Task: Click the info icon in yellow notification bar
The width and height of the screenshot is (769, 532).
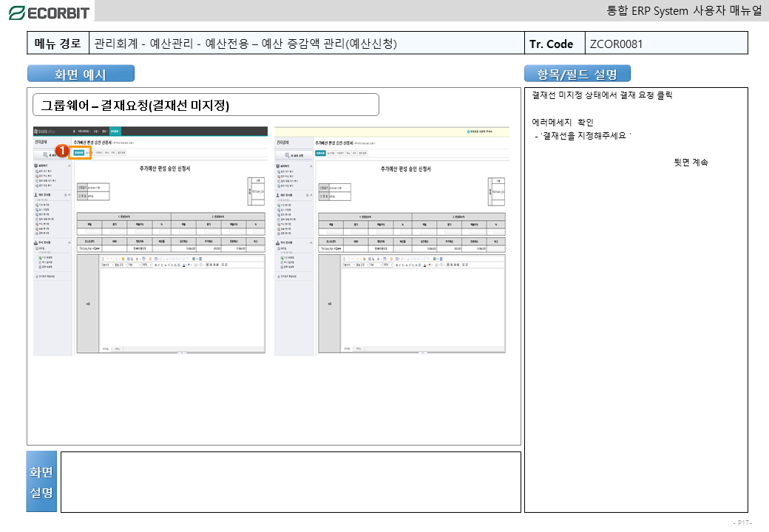Action: pos(469,132)
